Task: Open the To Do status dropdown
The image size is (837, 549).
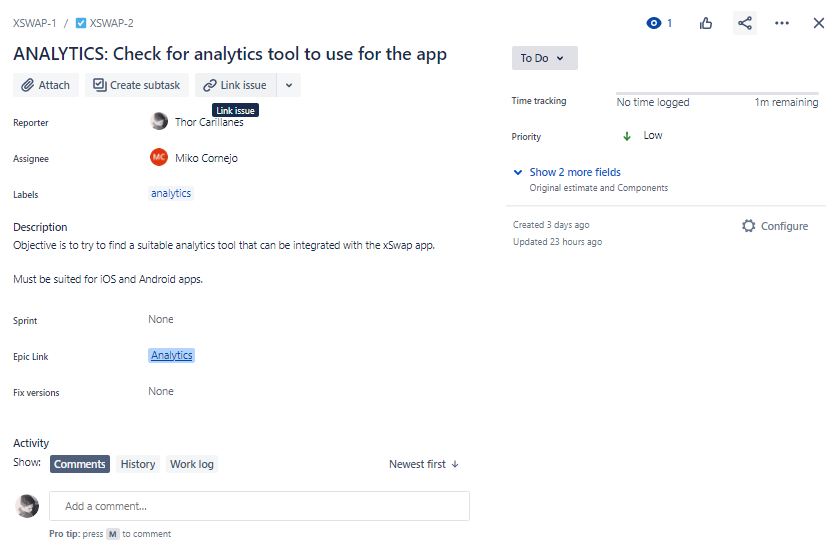Action: click(x=544, y=58)
